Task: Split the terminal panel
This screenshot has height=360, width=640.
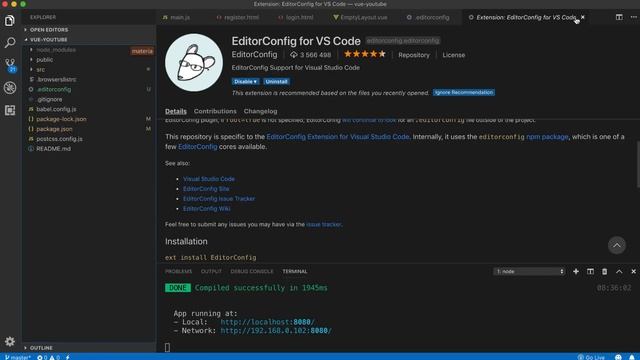Action: point(590,271)
